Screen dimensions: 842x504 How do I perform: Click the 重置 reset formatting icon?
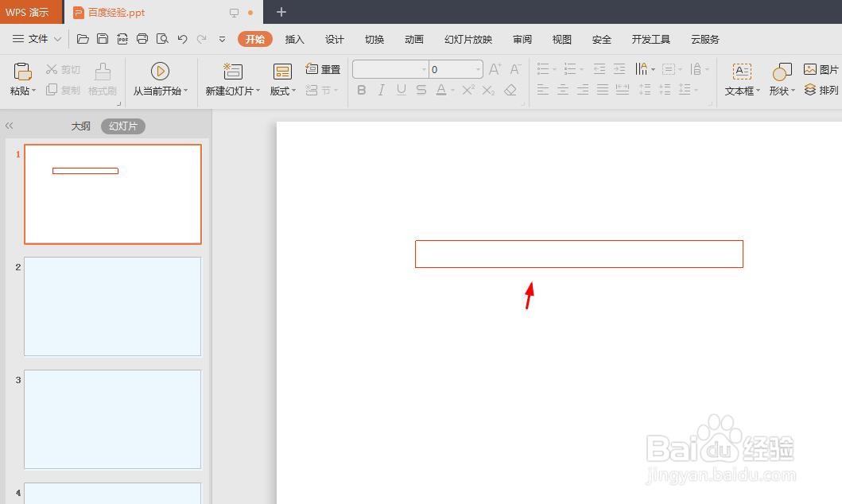pyautogui.click(x=324, y=68)
